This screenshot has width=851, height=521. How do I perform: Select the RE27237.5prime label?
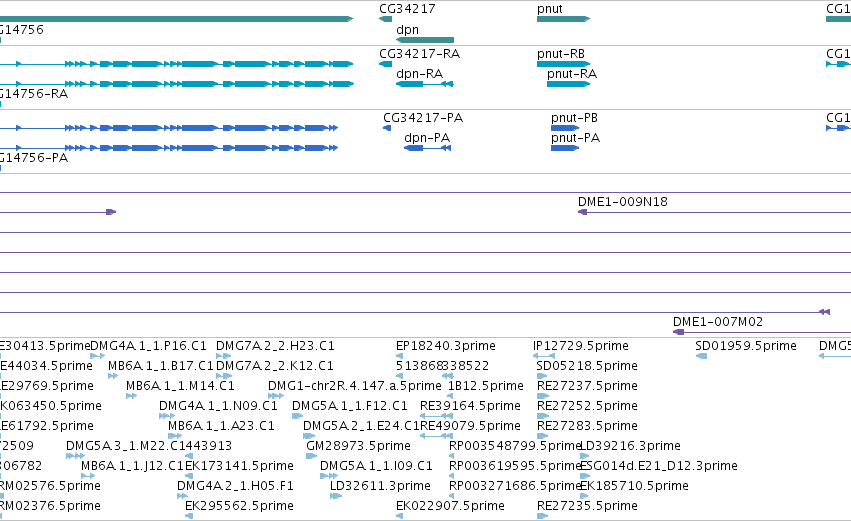(x=587, y=386)
